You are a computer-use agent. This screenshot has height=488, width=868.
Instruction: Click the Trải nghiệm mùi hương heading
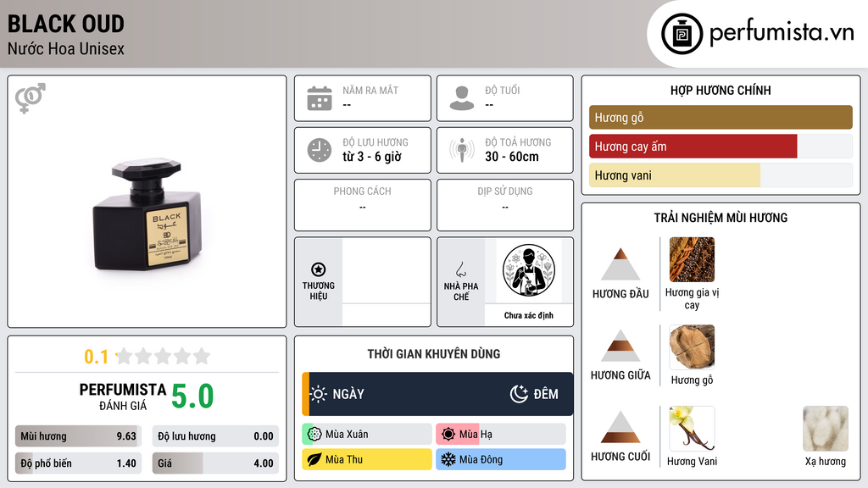(721, 218)
